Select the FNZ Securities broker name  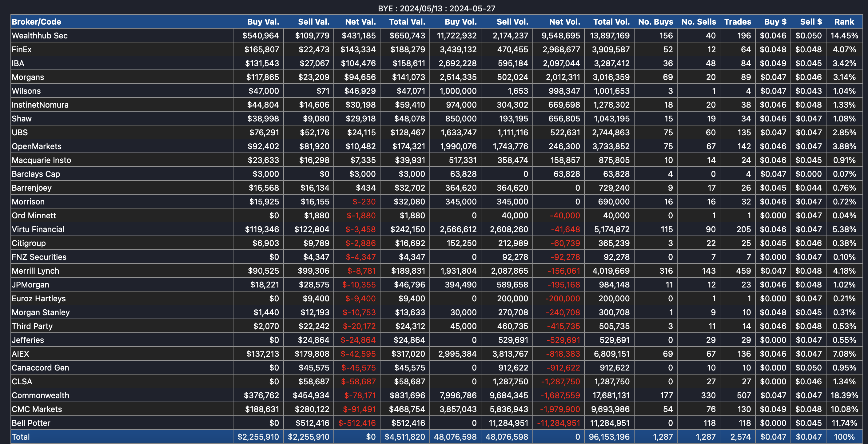pyautogui.click(x=39, y=257)
